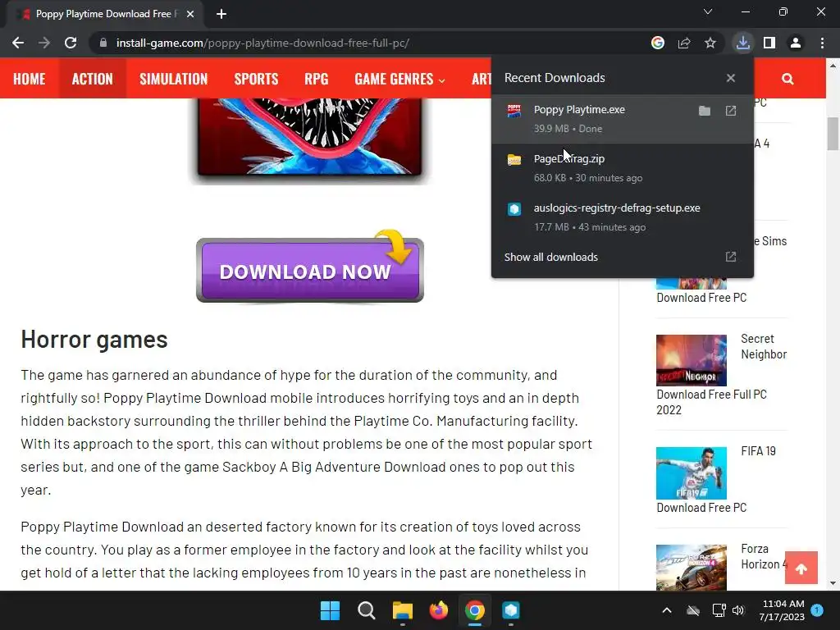
Task: Go to HOME menu item
Action: 30,79
